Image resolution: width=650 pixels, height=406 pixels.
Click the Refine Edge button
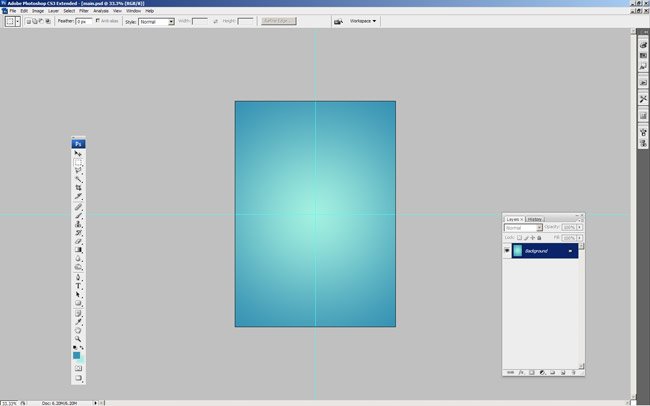279,21
